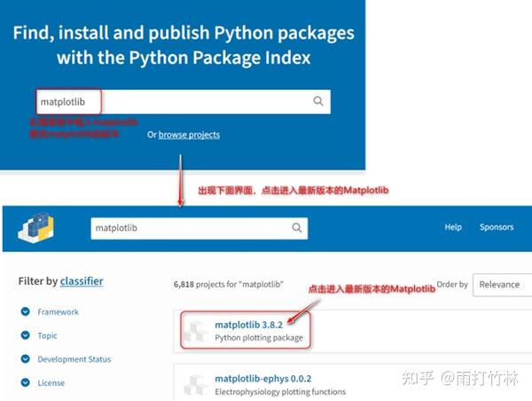532x401 pixels.
Task: Click the matplotlib 3.8.2 package cube icon
Action: point(196,332)
